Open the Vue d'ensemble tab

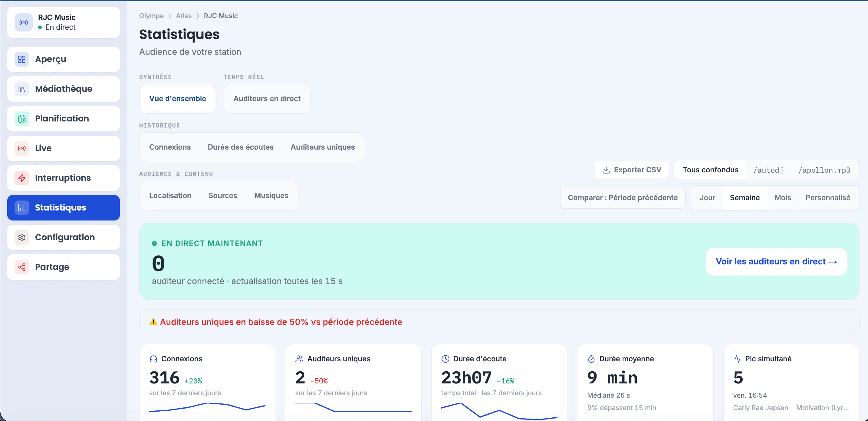178,99
